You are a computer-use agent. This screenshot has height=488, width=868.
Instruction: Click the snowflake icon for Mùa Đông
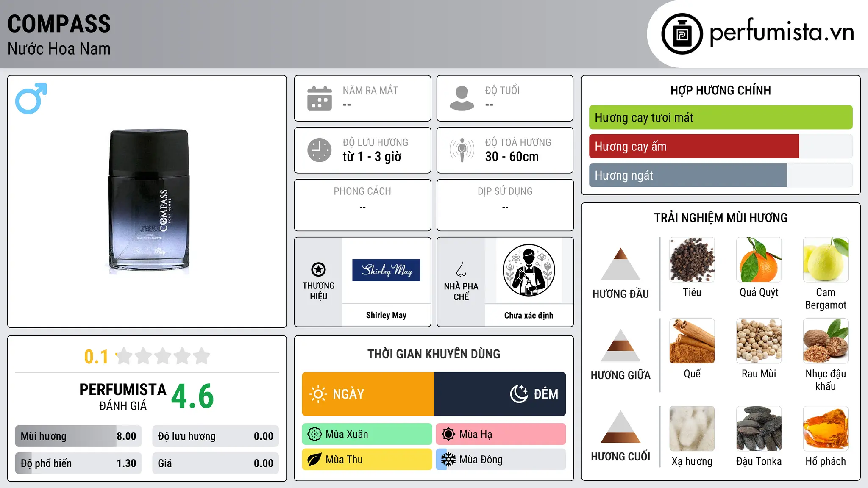[448, 460]
